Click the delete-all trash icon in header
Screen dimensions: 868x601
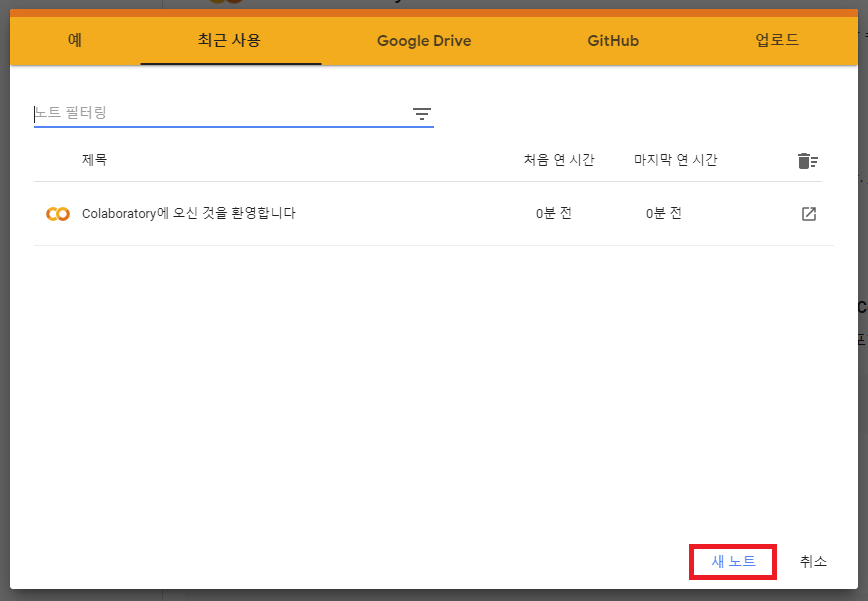[x=808, y=160]
